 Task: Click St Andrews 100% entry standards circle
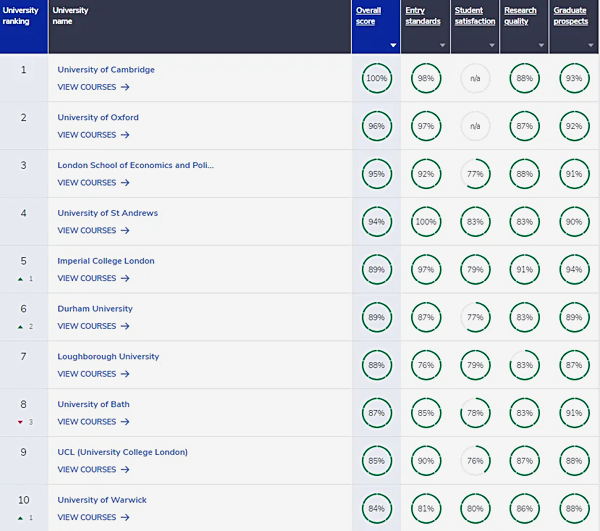coord(426,222)
